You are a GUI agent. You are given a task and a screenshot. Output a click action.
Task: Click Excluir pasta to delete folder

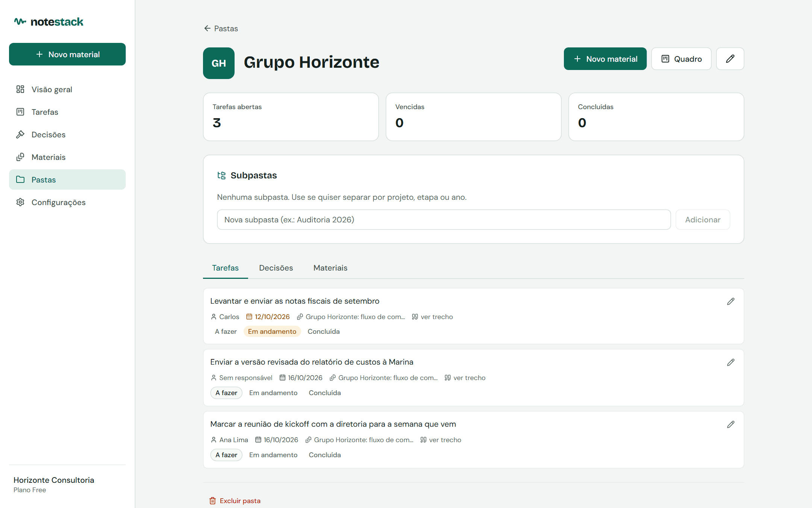pyautogui.click(x=235, y=501)
